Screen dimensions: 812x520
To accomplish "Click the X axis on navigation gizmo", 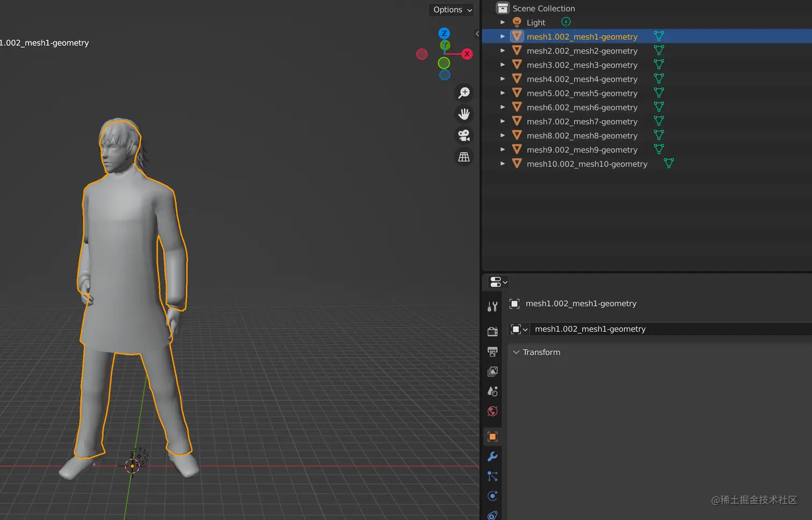I will point(467,54).
